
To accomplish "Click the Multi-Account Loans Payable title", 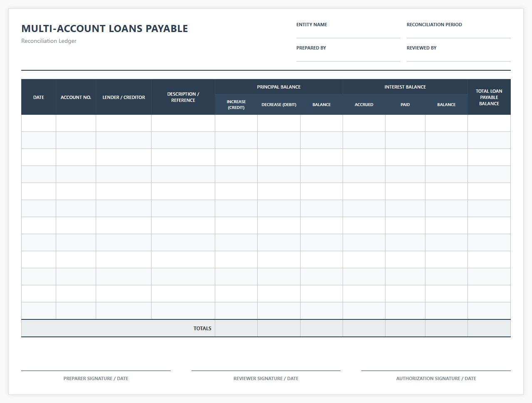I will 104,29.
